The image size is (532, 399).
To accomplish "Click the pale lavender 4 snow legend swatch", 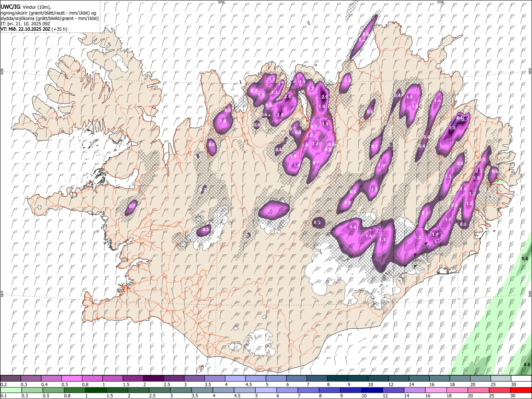I will coord(234,379).
